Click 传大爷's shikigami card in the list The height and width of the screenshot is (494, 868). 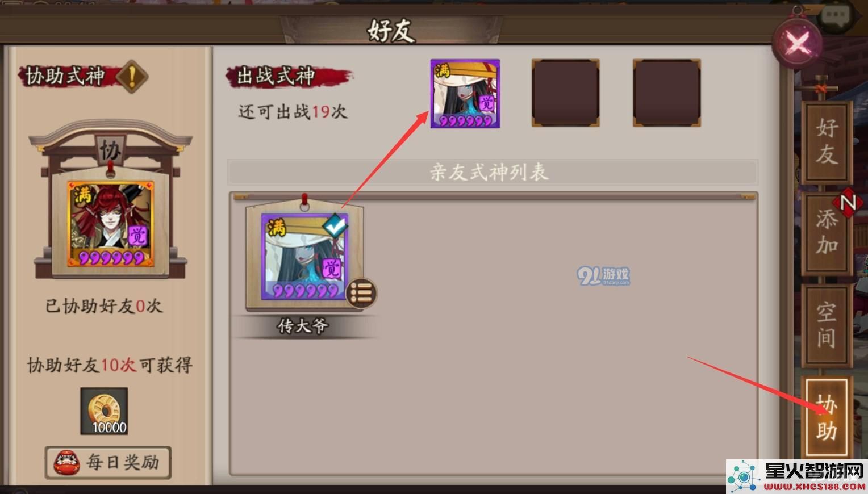[304, 257]
